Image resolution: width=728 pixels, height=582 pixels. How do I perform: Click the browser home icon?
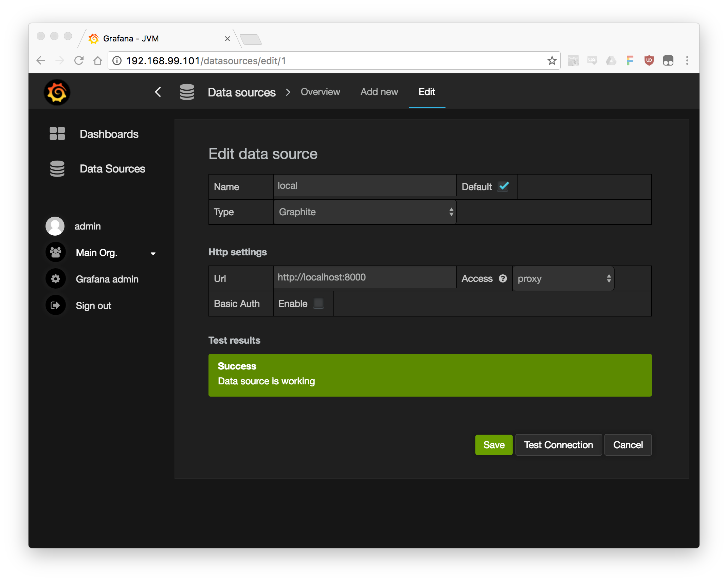coord(98,60)
